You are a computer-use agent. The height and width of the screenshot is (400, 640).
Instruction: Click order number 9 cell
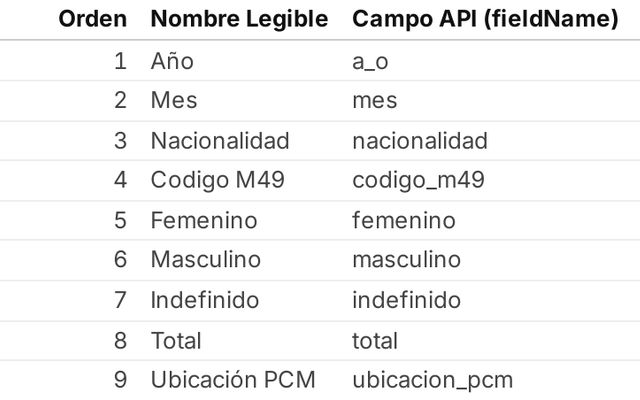[120, 380]
